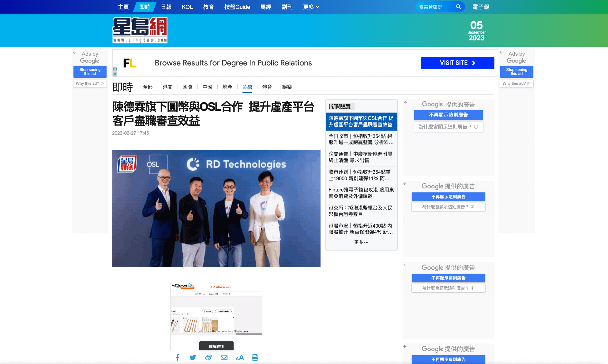The image size is (608, 364).
Task: Open news item 全日收市｜恒指收升354點
Action: coord(361,139)
